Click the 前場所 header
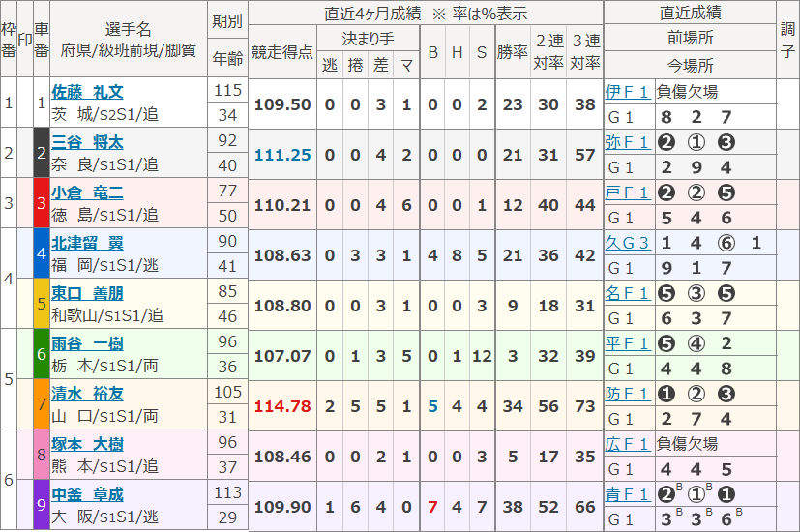Image resolution: width=800 pixels, height=532 pixels. click(691, 38)
